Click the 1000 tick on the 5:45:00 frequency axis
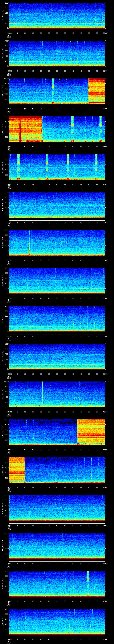This screenshot has width=114, height=644. (x=6, y=609)
